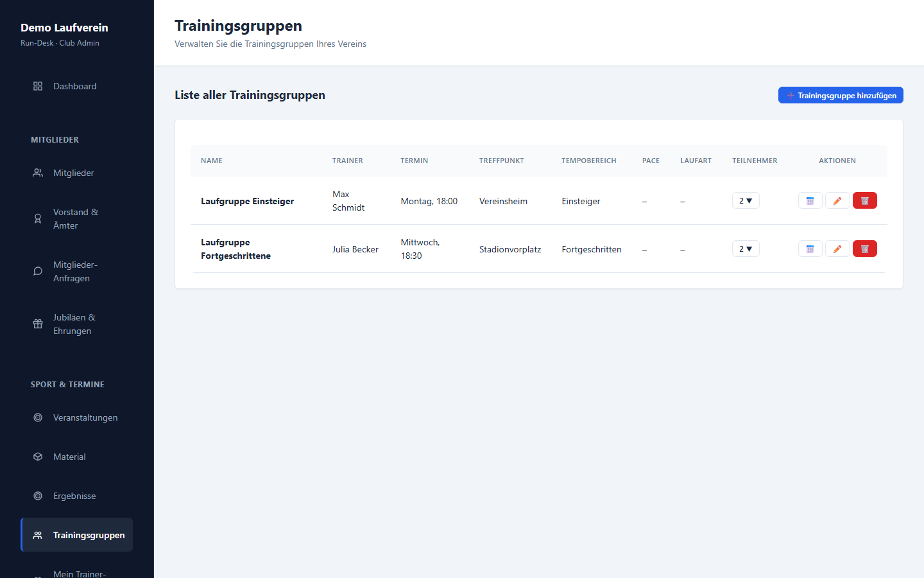Viewport: 924px width, 578px height.
Task: Click the Material box icon
Action: (x=38, y=457)
